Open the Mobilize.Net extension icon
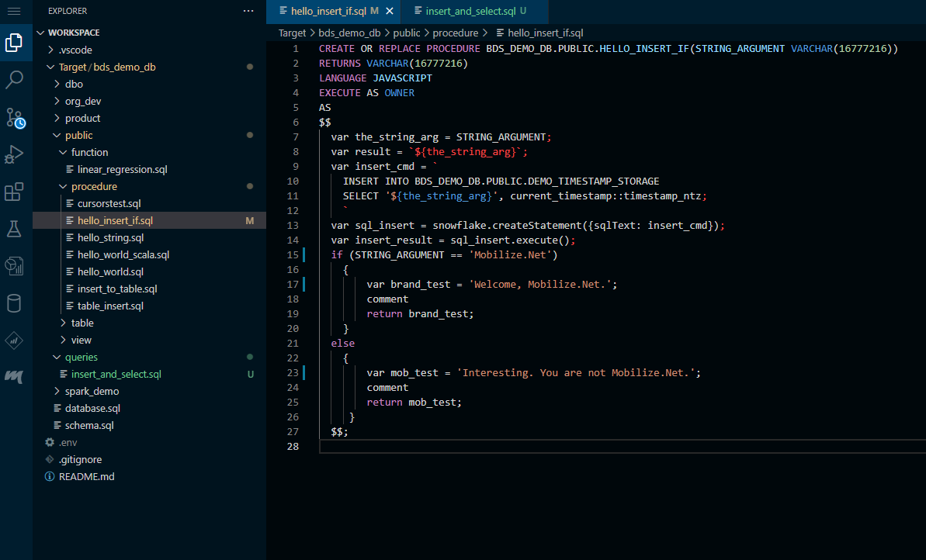 pyautogui.click(x=14, y=376)
